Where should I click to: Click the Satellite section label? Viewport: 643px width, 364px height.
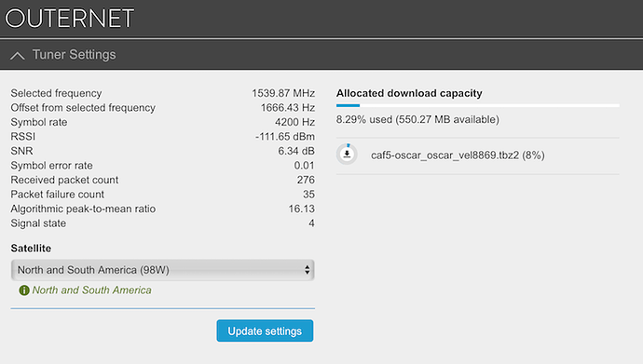pos(31,249)
